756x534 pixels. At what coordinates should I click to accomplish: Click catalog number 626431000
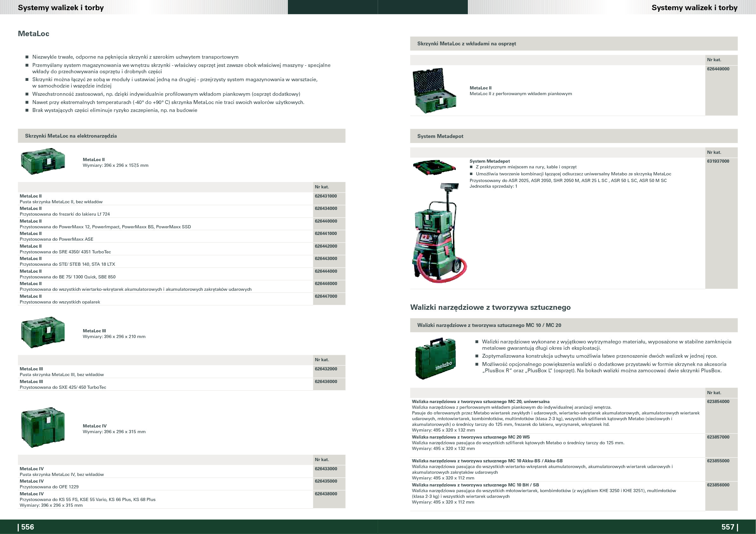[326, 196]
